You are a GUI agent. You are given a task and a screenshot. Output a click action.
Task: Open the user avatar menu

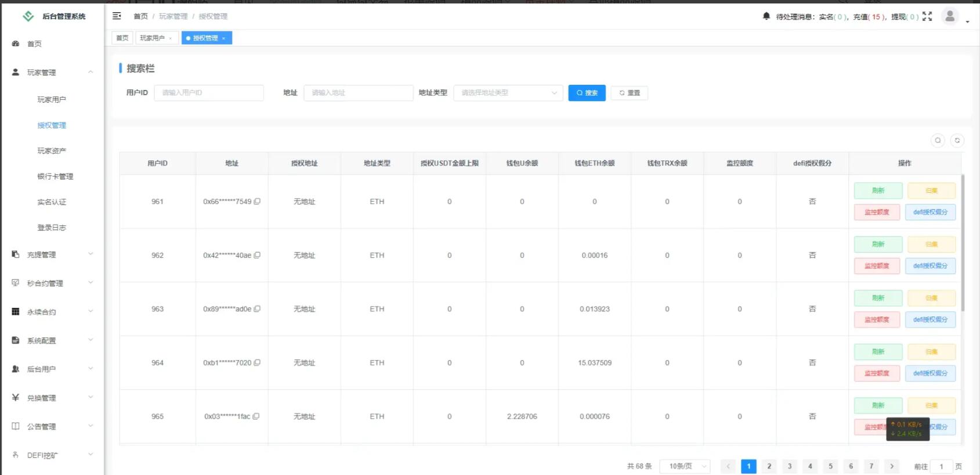[950, 16]
